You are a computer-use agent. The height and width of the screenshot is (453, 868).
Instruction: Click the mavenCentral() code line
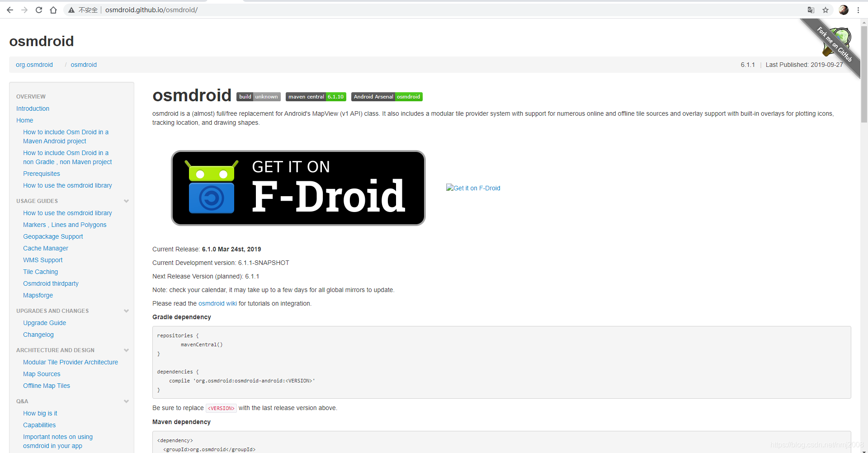[x=202, y=344]
